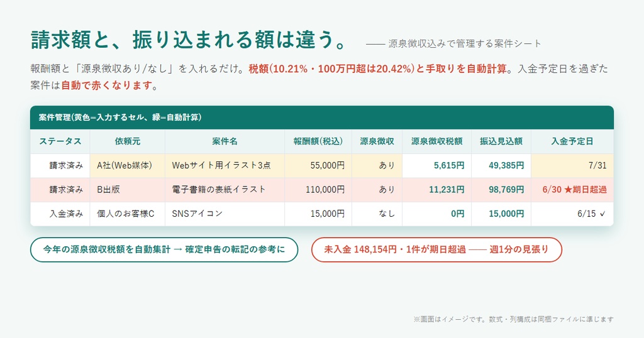Click the 個人のお客様C client cell
Image resolution: width=644 pixels, height=338 pixels.
click(x=127, y=214)
